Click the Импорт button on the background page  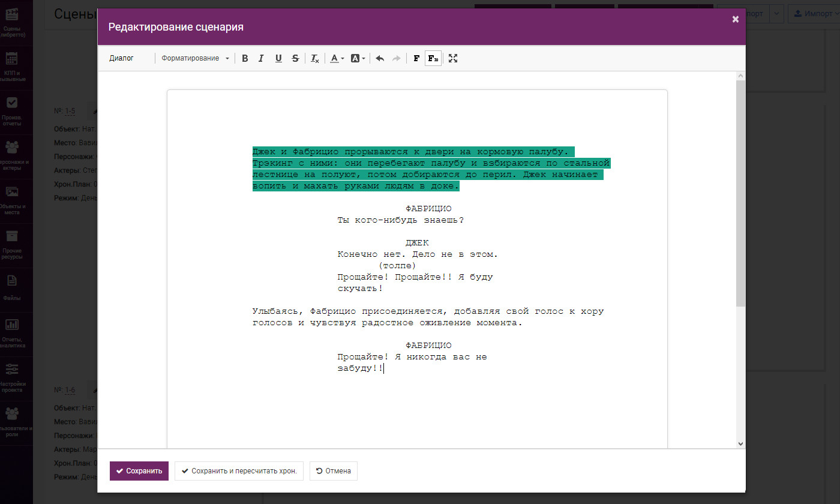point(814,13)
